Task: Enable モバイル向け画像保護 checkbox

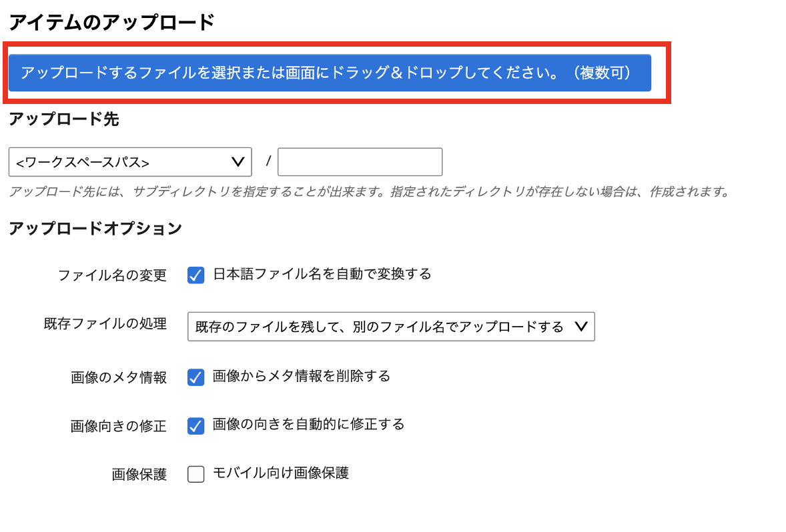Action: [x=195, y=474]
